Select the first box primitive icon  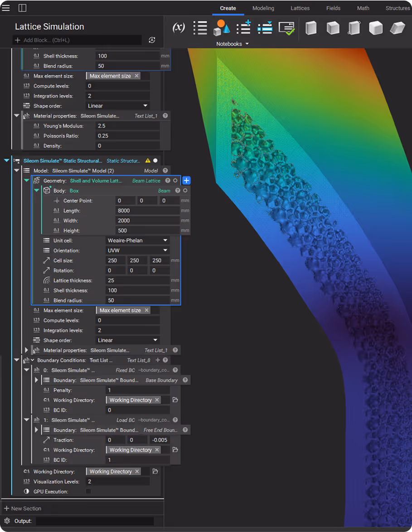point(311,28)
